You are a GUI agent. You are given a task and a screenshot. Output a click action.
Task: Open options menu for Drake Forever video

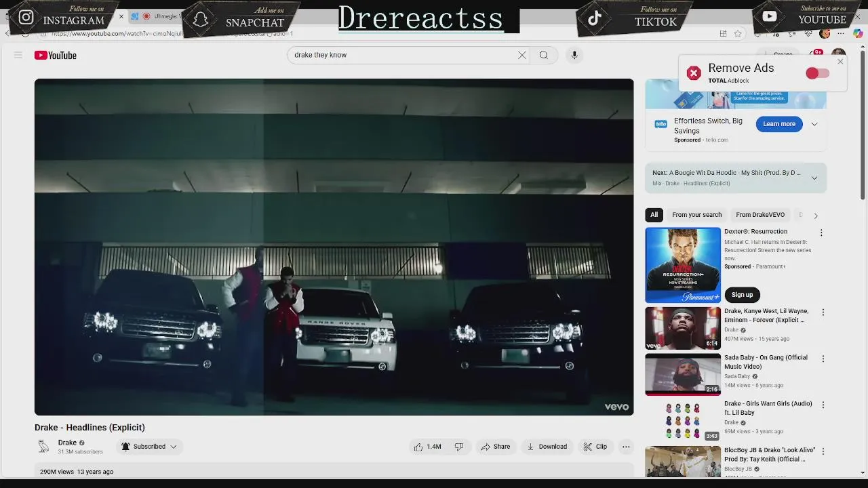(823, 312)
